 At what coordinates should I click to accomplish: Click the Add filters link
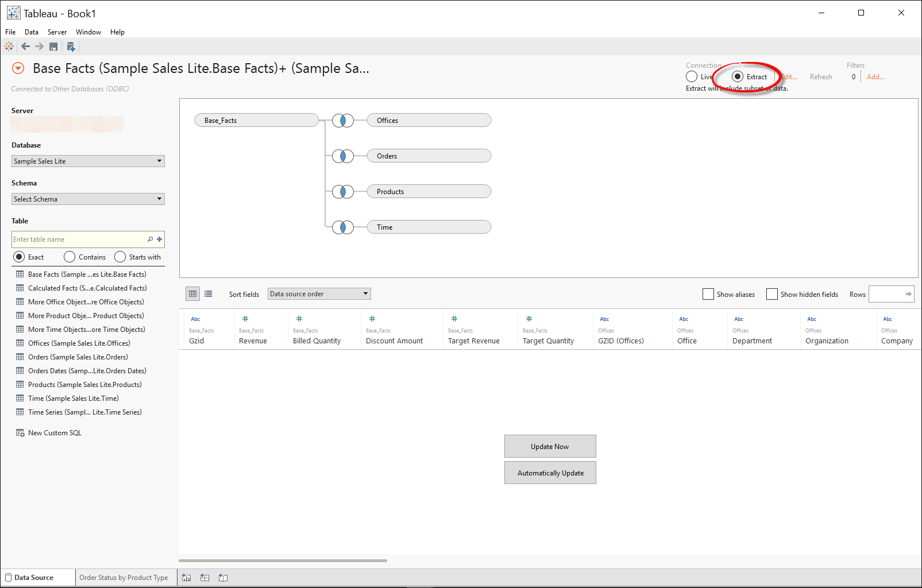pyautogui.click(x=875, y=77)
